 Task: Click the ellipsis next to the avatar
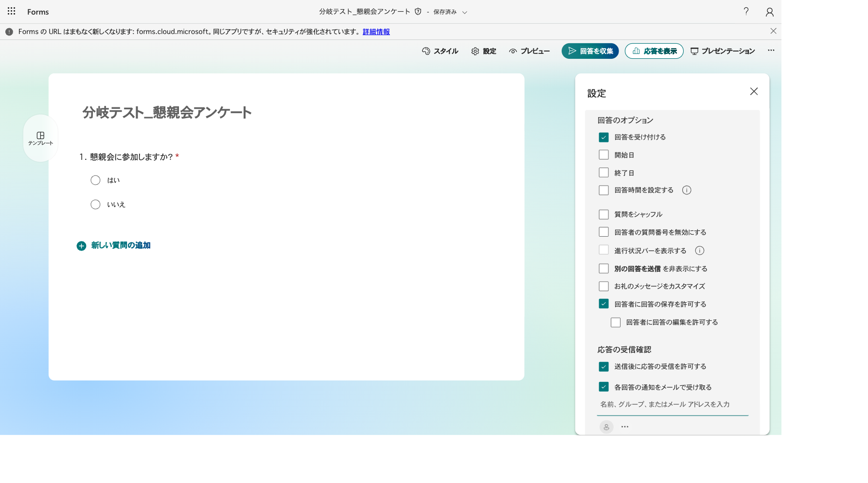click(x=625, y=427)
